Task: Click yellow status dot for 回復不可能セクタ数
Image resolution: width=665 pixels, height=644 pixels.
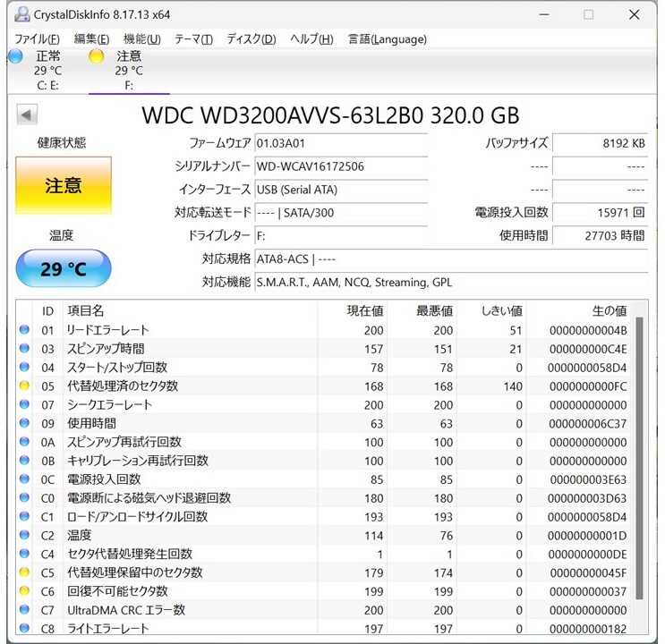Action: (x=24, y=590)
